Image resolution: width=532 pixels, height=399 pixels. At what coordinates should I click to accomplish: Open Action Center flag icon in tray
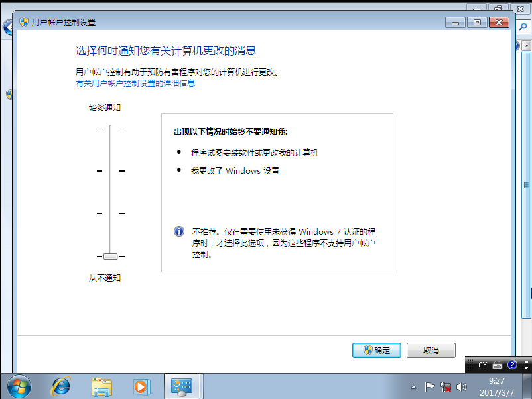point(429,387)
